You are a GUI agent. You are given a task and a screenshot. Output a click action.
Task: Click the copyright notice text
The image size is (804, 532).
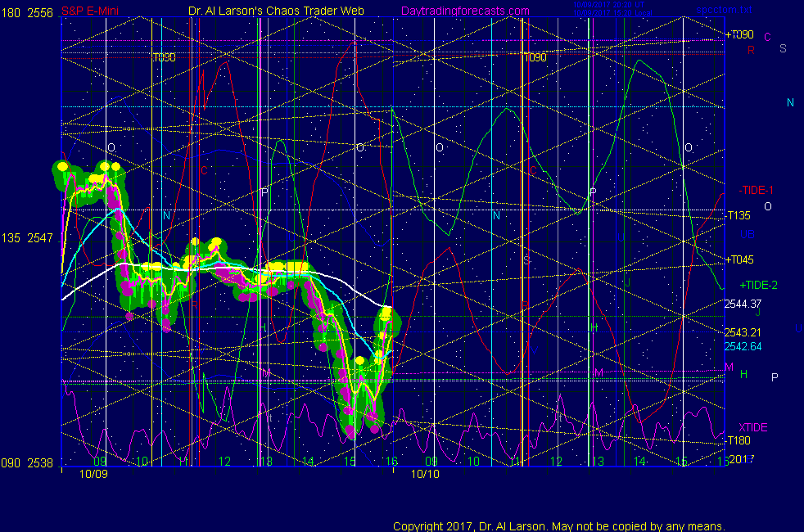tap(559, 525)
